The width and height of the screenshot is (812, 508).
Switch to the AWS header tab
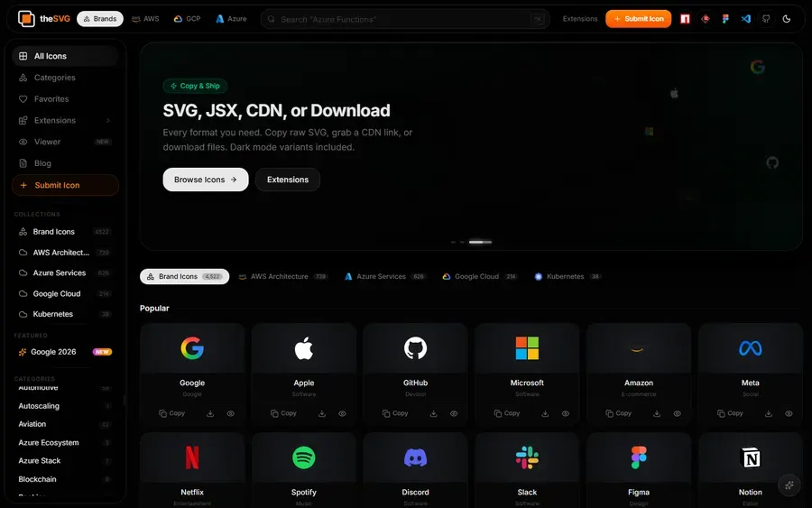[145, 19]
